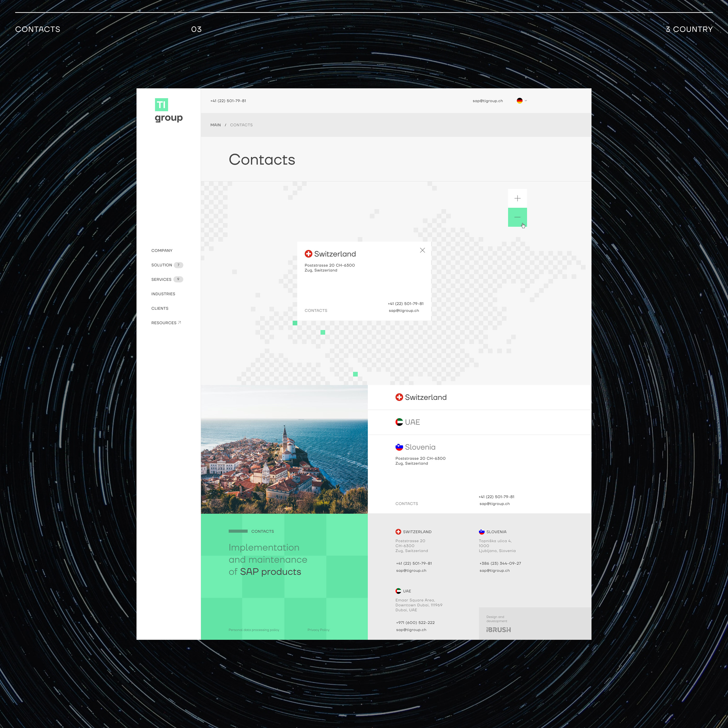Close the Switzerland map popup
Screen dimensions: 728x728
(x=422, y=250)
